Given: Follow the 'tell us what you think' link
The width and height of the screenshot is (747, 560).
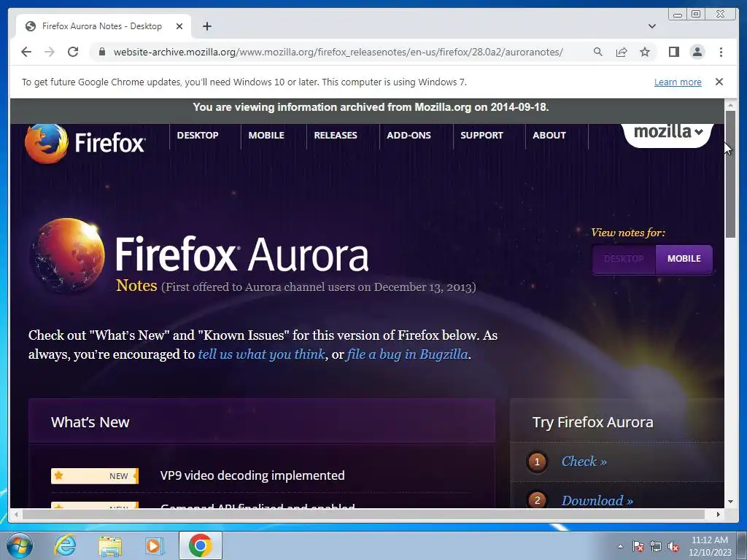Looking at the screenshot, I should [262, 354].
